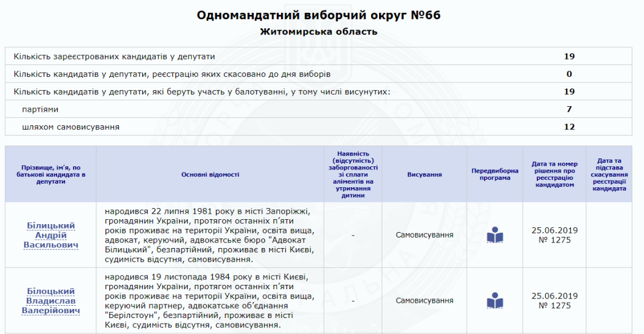
Task: Click the registration cancellation column header
Action: pos(608,174)
